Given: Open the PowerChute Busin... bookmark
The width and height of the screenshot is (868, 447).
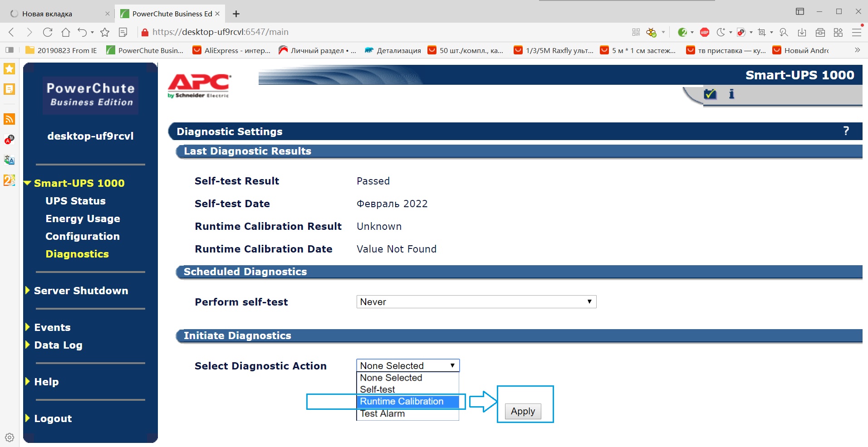Looking at the screenshot, I should pyautogui.click(x=145, y=50).
